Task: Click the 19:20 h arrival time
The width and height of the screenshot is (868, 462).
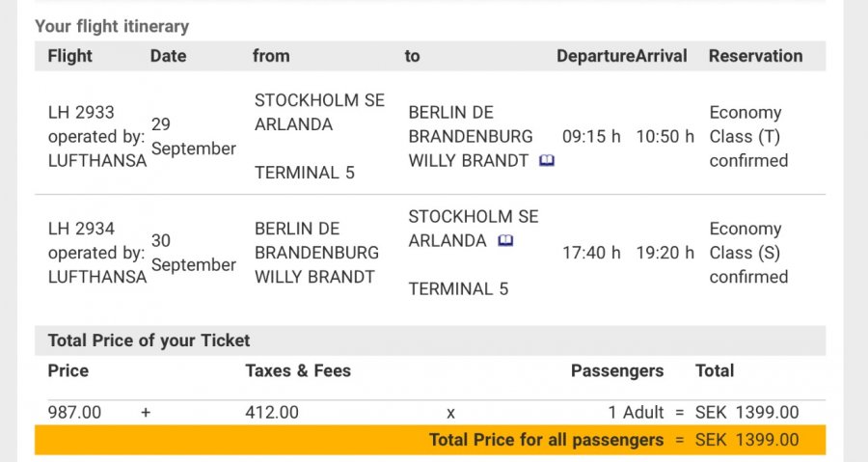Action: coord(665,254)
